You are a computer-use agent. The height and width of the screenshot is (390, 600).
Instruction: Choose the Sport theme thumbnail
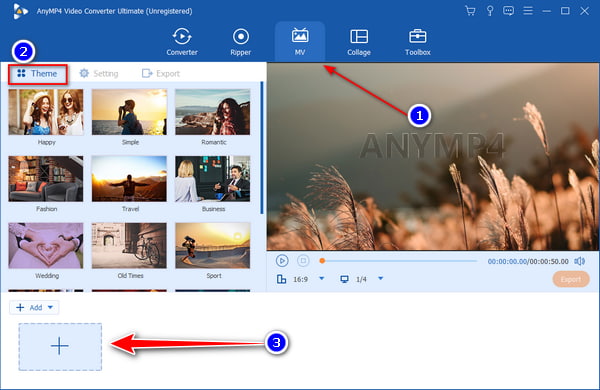pyautogui.click(x=213, y=245)
